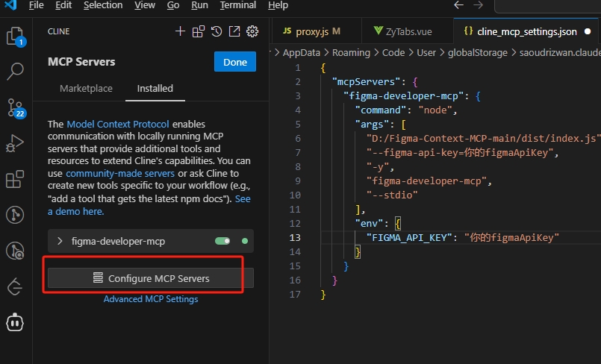Select the cline_mcp_settings.json editor tab

coord(526,31)
